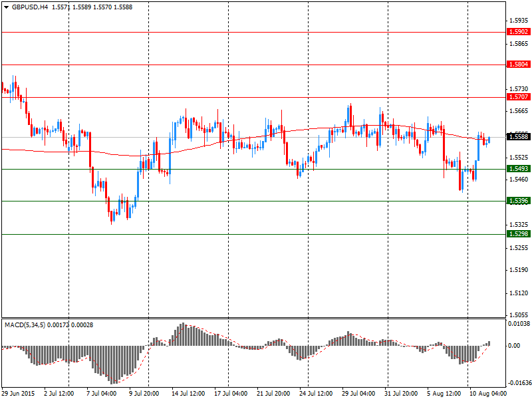Screen dimensions: 532x399
Task: Click the 21 Jul 20:00 time label
Action: [x=273, y=394]
